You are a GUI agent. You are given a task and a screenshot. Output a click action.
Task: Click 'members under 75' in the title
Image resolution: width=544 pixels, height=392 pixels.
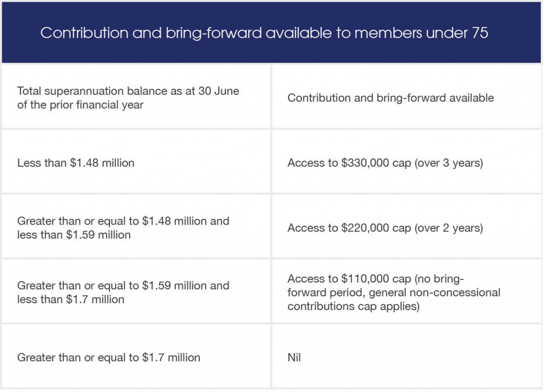click(421, 32)
